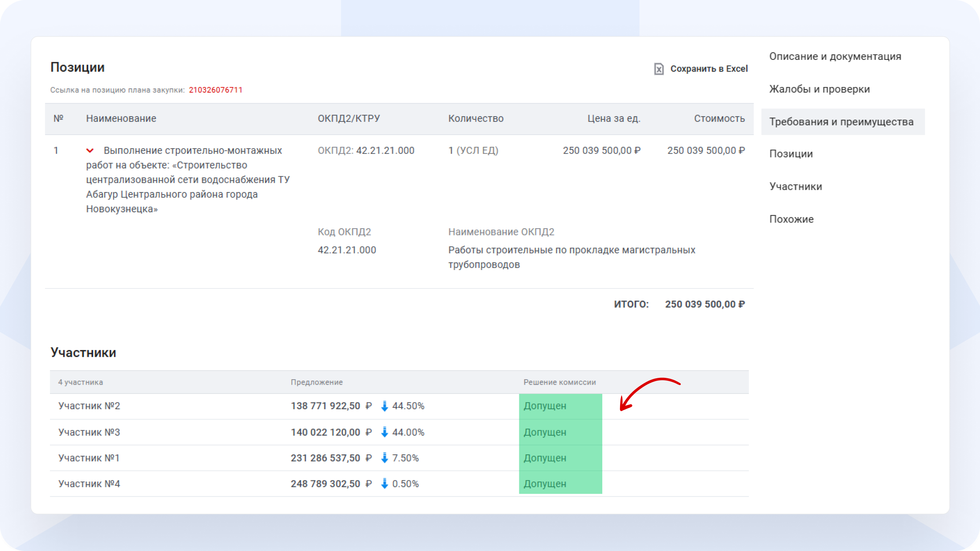This screenshot has height=551, width=980.
Task: Navigate to Участники sidebar item
Action: (795, 187)
